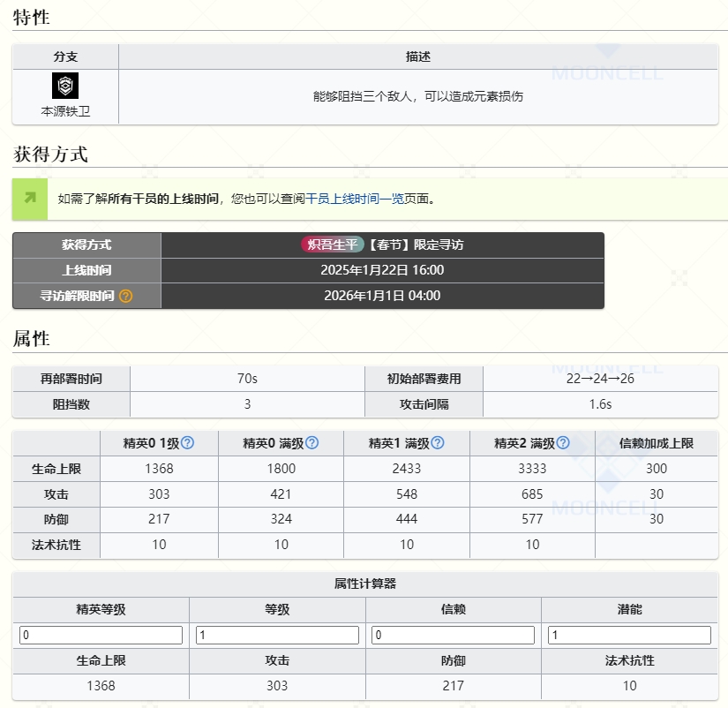Open the 寻访解限时间 help icon

click(124, 296)
